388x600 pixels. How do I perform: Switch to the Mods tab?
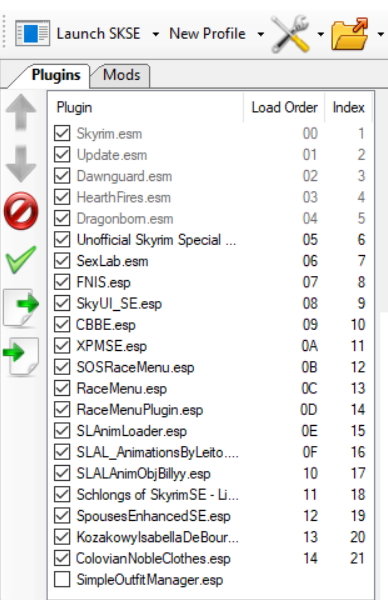click(121, 75)
